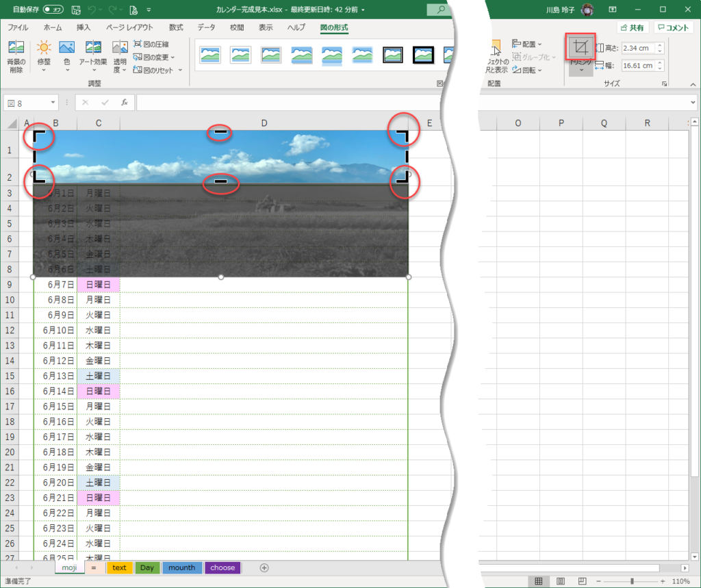
Task: Click the コメント comments button
Action: (x=674, y=28)
